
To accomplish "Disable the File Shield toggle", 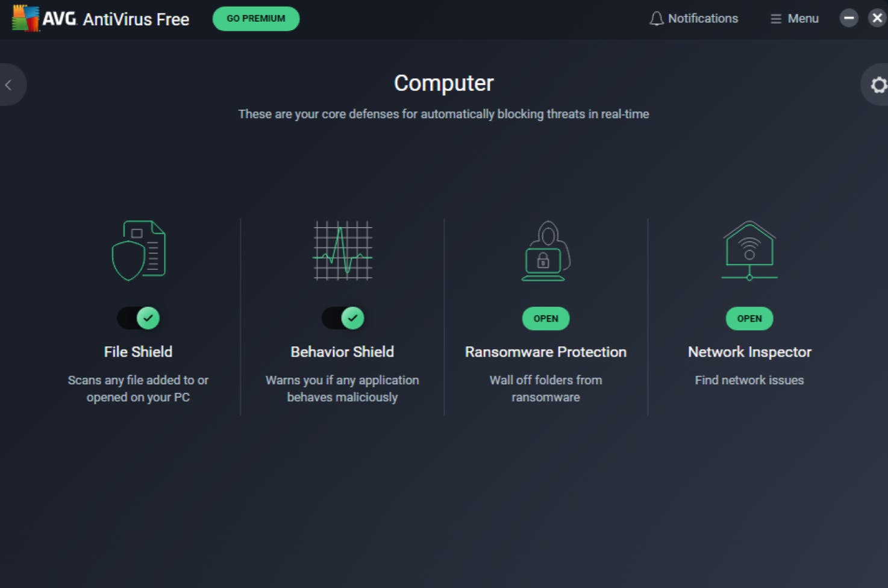I will [x=139, y=317].
